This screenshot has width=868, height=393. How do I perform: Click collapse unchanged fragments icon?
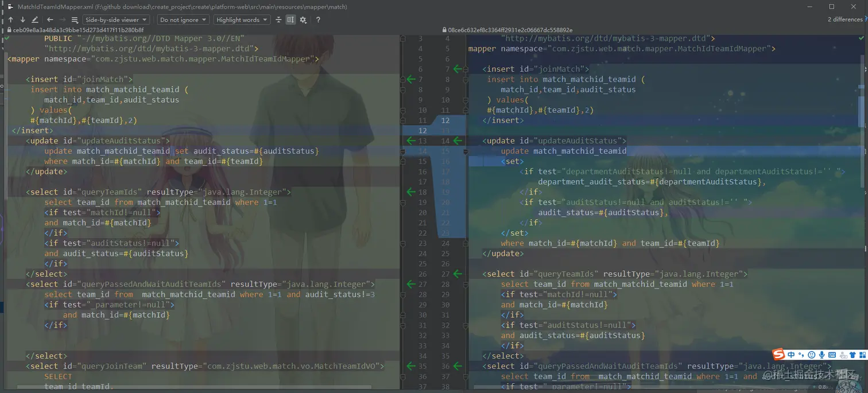coord(278,20)
